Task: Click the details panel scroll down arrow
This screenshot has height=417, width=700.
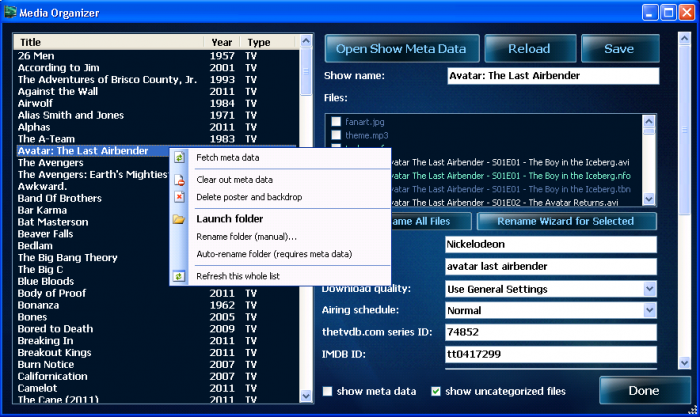Action: (x=684, y=363)
